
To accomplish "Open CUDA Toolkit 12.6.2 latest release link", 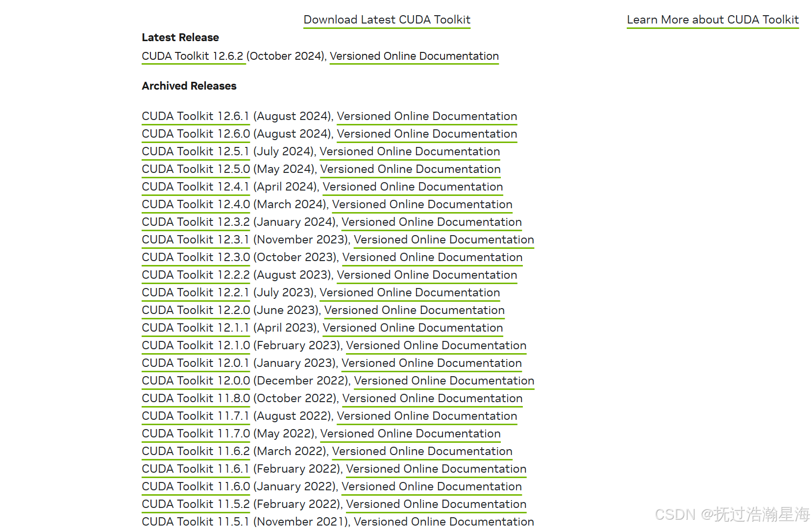I will (194, 56).
